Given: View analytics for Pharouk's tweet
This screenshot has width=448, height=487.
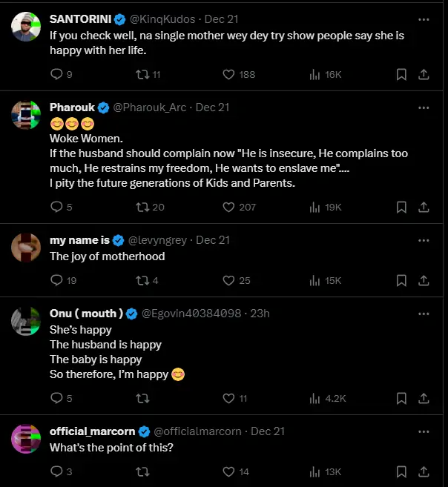Looking at the screenshot, I should [x=314, y=207].
